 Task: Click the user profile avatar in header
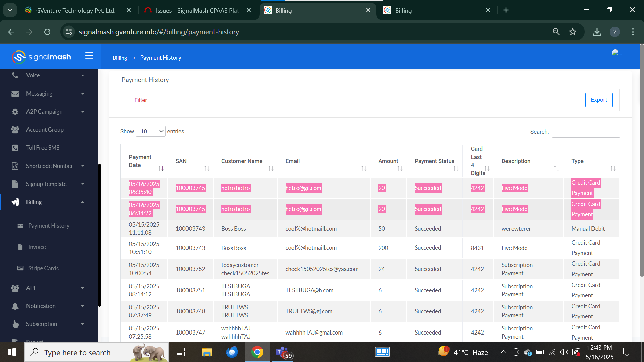615,53
